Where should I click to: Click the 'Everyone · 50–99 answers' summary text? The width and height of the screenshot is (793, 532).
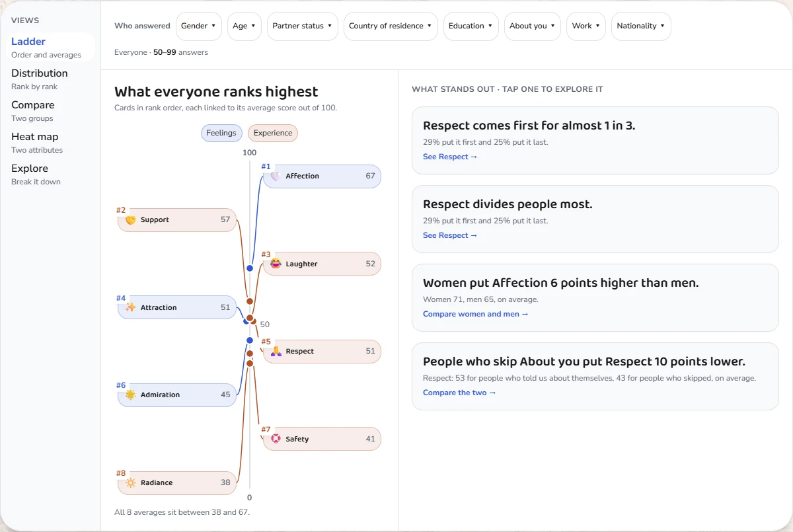click(161, 52)
